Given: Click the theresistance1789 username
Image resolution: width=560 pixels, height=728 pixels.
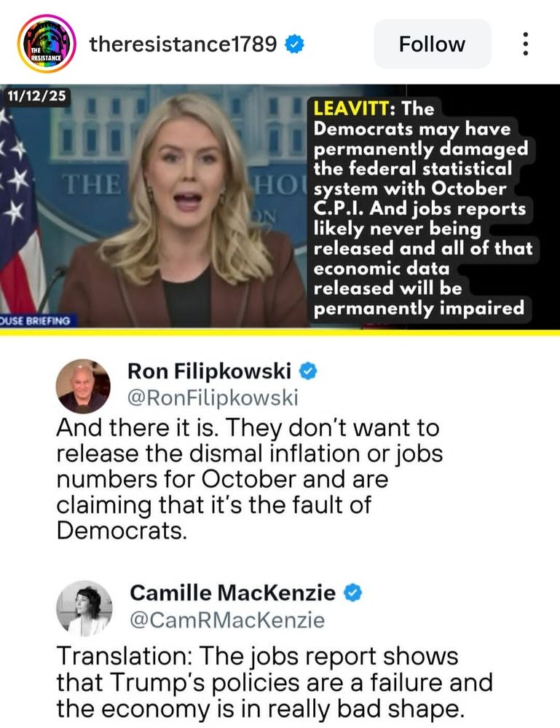Looking at the screenshot, I should [x=183, y=44].
